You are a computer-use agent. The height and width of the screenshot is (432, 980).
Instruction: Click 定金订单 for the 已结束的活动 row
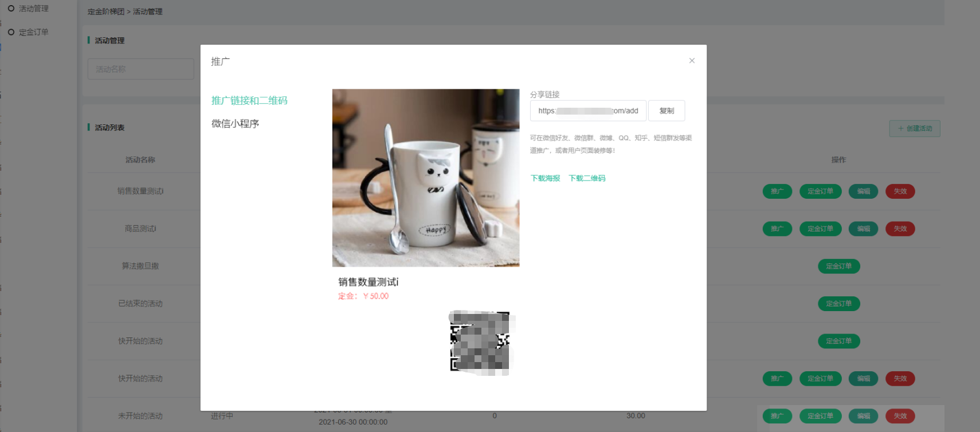[838, 304]
